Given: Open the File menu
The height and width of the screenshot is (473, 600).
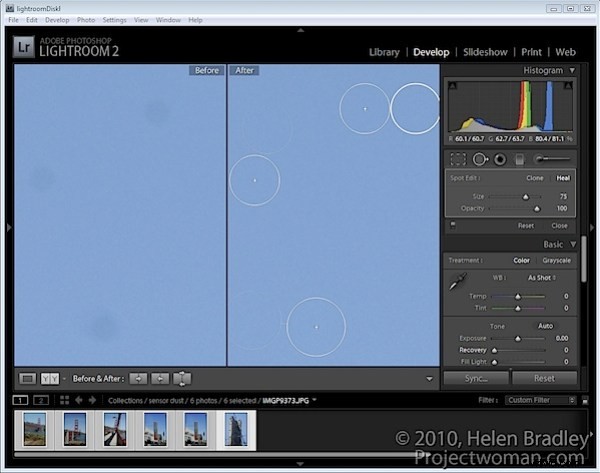Looking at the screenshot, I should 13,20.
